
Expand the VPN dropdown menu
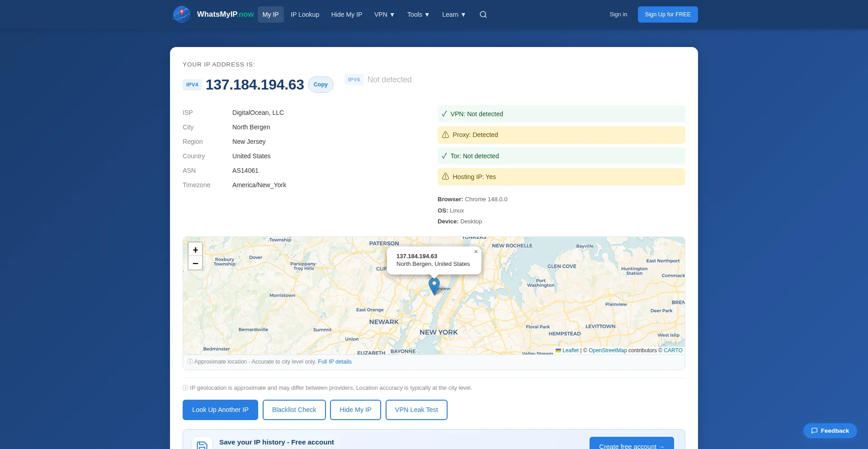coord(384,14)
